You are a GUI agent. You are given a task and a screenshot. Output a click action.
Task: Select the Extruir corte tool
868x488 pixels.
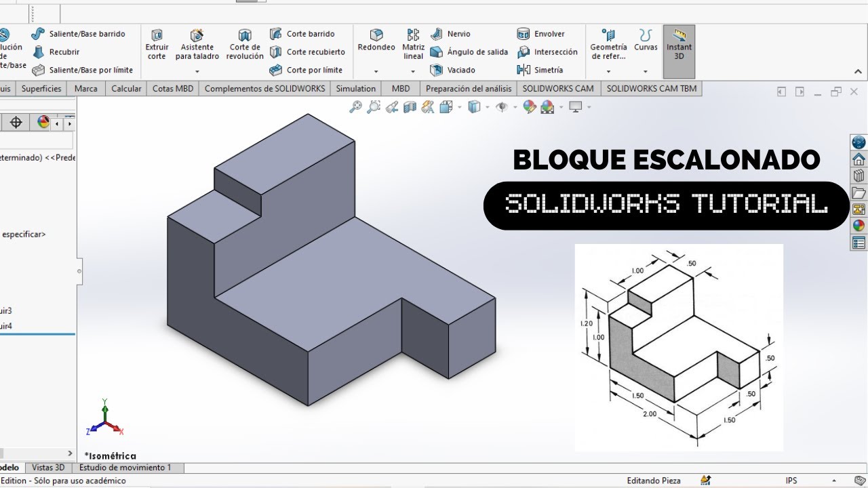[157, 45]
